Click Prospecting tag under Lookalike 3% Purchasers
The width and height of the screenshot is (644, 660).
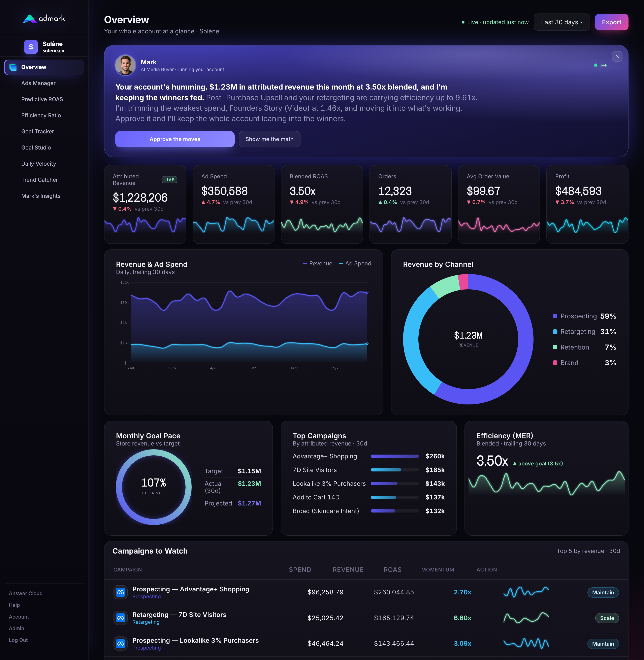tap(147, 648)
